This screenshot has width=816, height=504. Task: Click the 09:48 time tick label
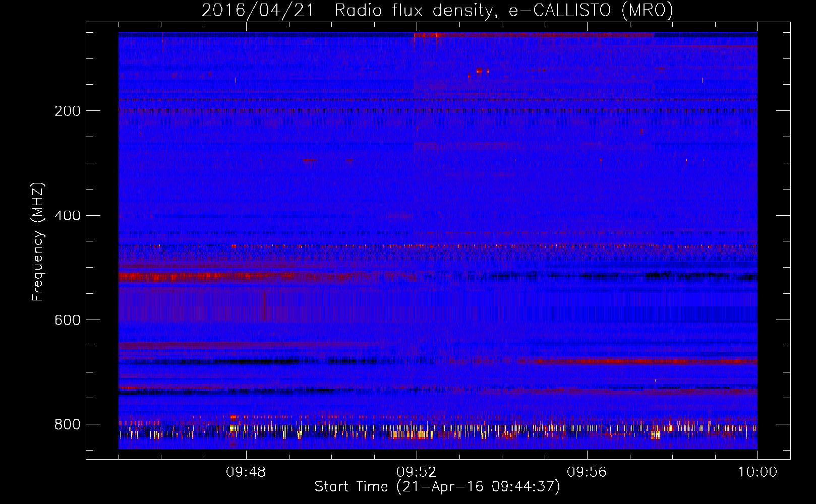click(x=246, y=472)
